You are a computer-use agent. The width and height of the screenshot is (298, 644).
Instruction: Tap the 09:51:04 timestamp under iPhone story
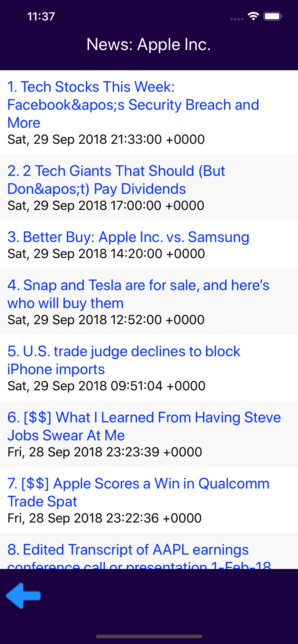click(106, 386)
